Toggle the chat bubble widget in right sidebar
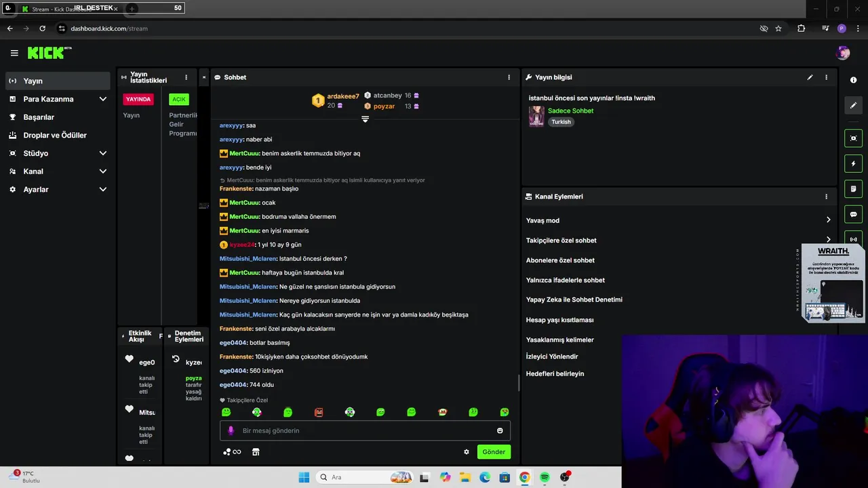868x488 pixels. click(x=853, y=214)
